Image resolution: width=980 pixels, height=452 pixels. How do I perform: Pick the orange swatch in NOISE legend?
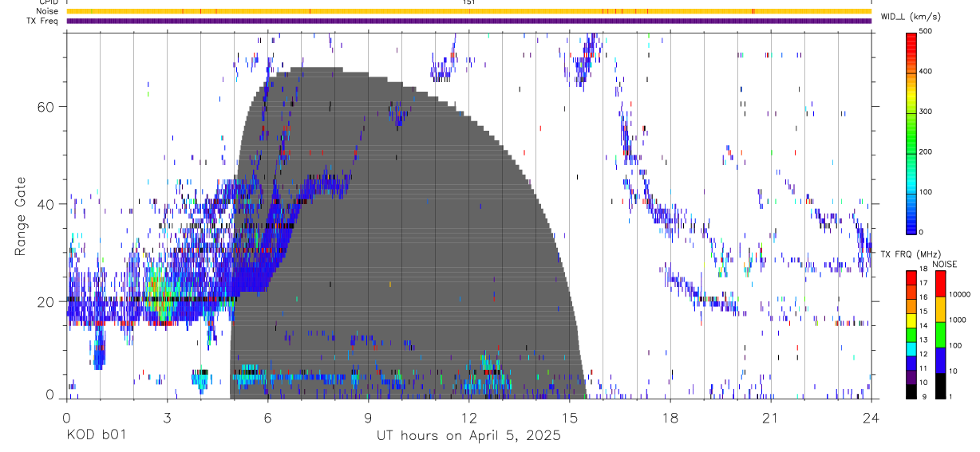[940, 309]
